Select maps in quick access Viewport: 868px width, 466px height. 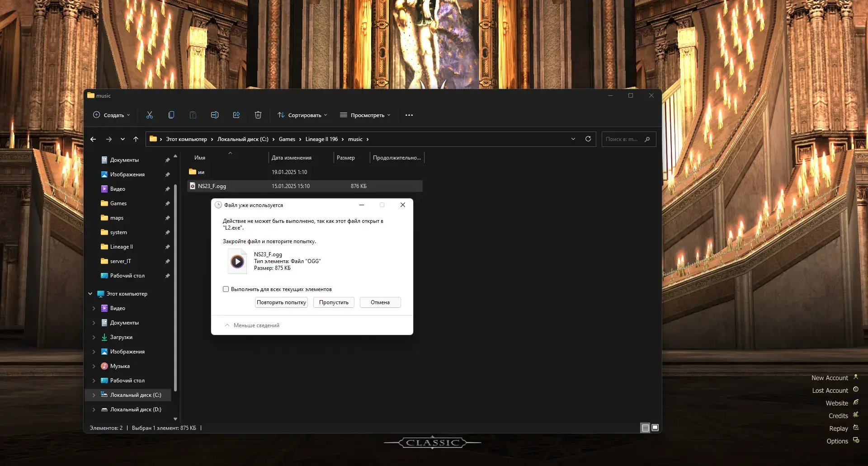tap(117, 218)
